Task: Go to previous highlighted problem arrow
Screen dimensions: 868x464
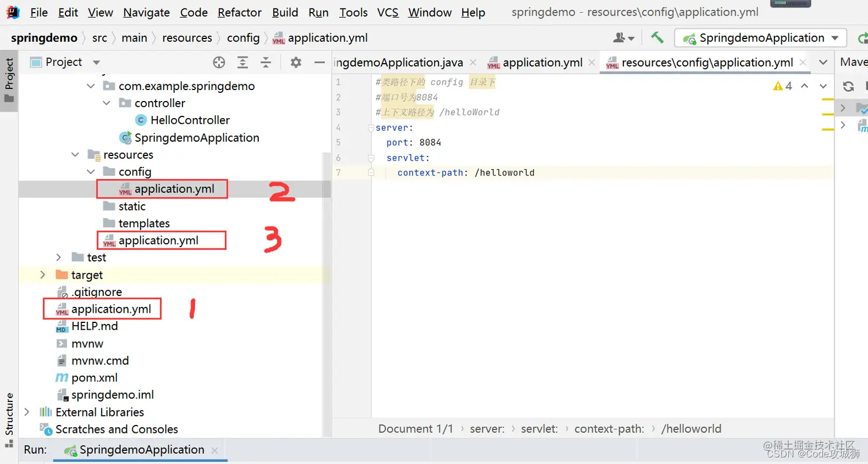Action: [804, 86]
